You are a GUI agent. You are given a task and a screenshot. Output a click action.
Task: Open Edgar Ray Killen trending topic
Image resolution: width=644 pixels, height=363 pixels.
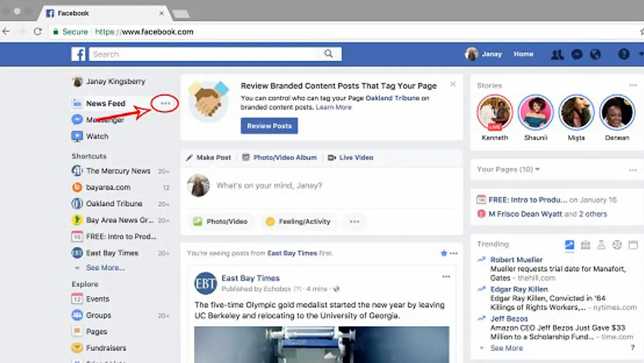(x=519, y=289)
